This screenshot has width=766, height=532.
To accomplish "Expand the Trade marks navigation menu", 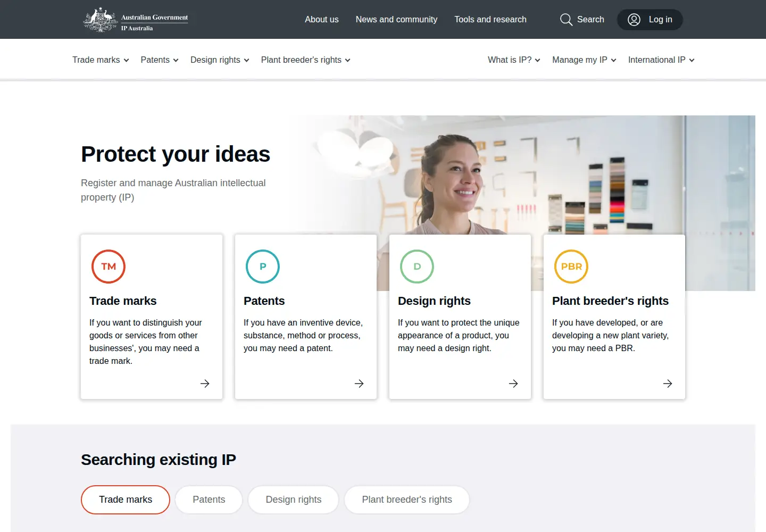I will [101, 60].
